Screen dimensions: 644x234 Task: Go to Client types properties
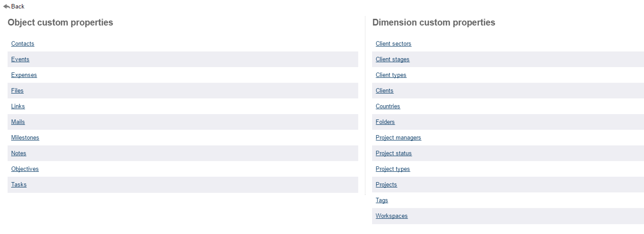click(x=391, y=75)
